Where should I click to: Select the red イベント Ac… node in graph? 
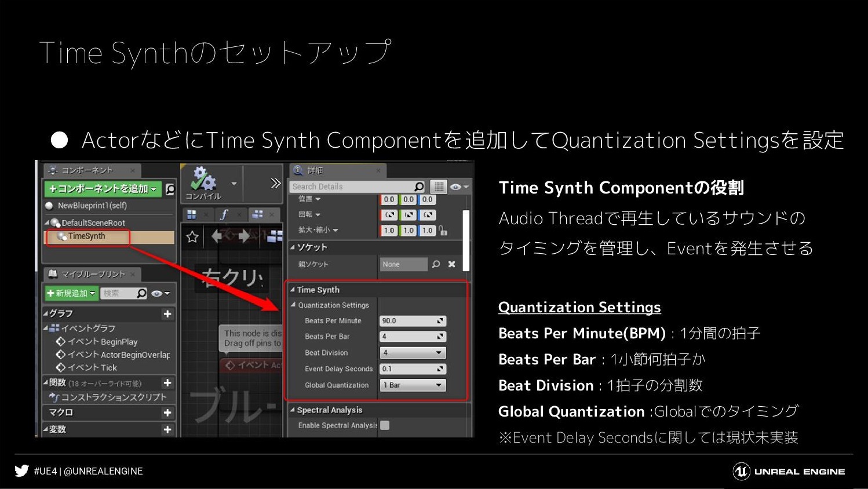(x=251, y=365)
